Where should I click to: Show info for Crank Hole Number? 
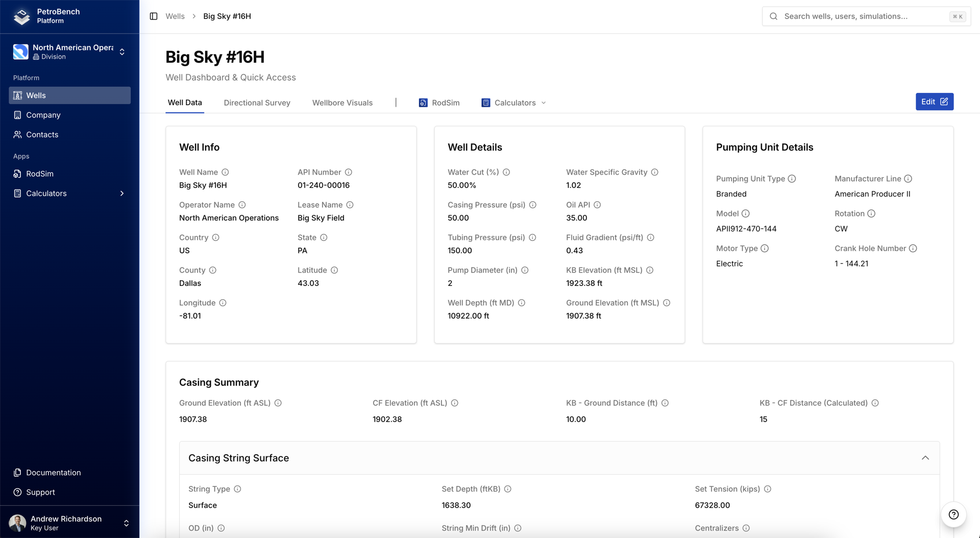click(x=913, y=249)
